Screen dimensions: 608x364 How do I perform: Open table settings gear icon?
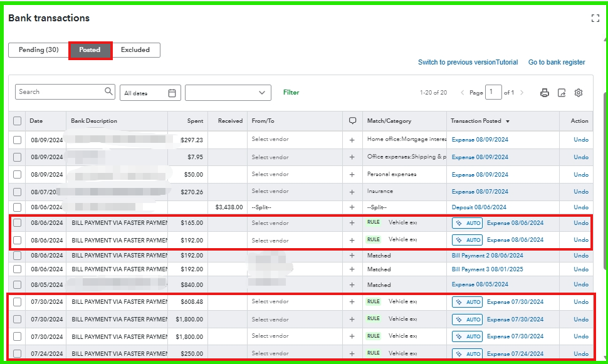[579, 93]
